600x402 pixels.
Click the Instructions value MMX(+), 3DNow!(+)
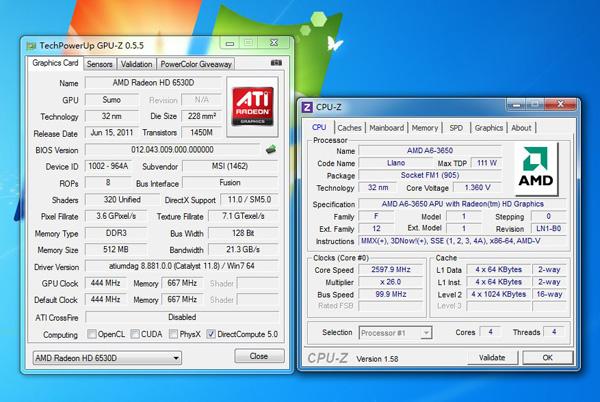click(462, 241)
